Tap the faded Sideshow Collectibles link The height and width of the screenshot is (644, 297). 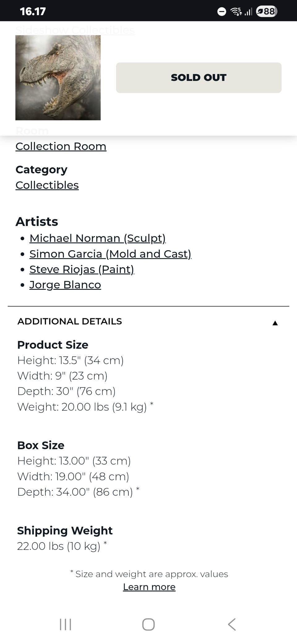coord(75,30)
